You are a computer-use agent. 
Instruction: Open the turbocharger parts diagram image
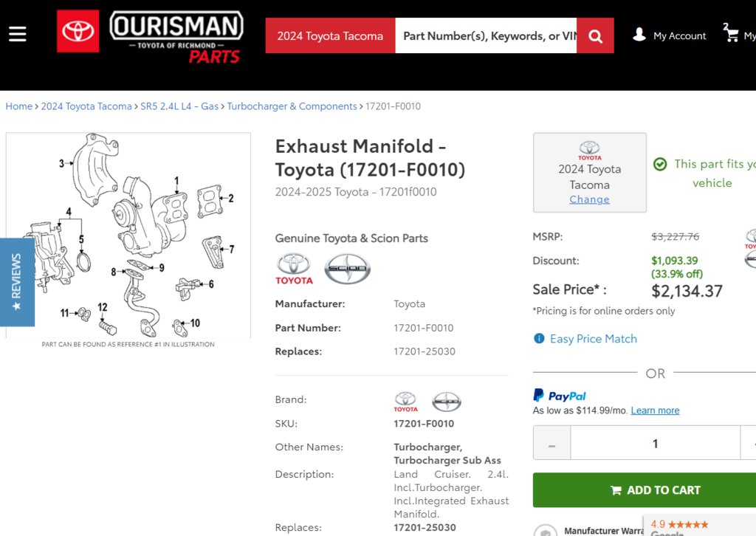tap(128, 236)
